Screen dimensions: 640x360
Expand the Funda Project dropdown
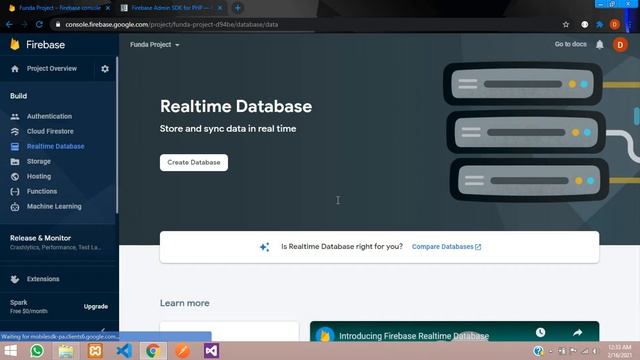pos(155,44)
